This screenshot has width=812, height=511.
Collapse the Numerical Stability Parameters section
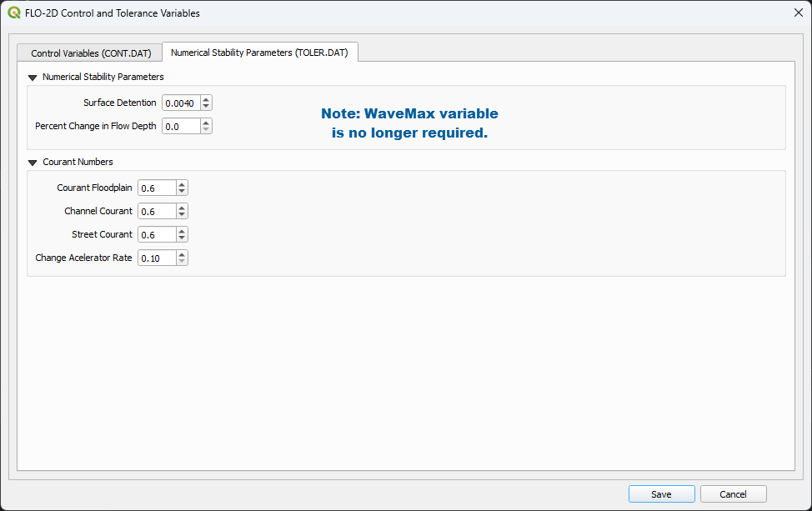tap(33, 77)
